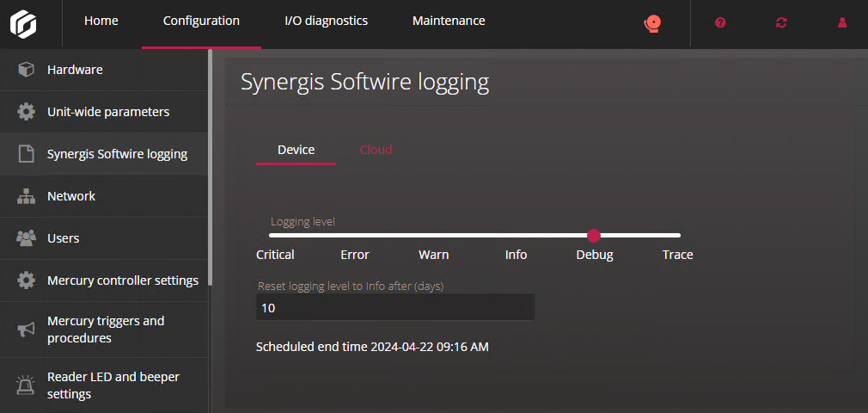Open Unit-wide parameters in sidebar
This screenshot has height=413, width=868.
(x=107, y=112)
